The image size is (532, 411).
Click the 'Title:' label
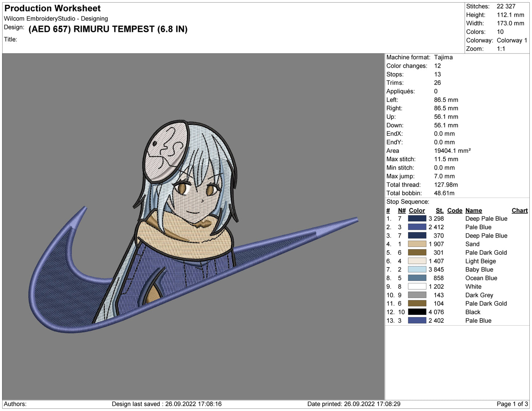click(11, 39)
